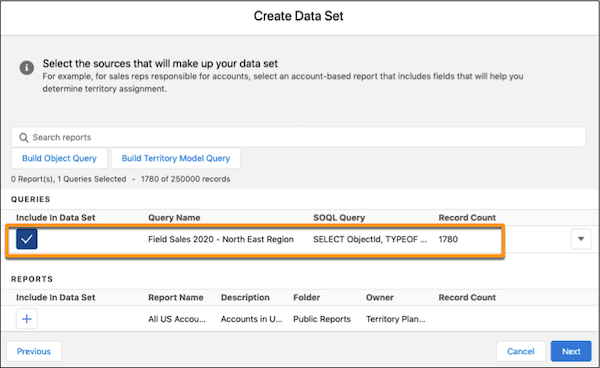Click the info icon beside the heading
The image size is (600, 368).
point(27,68)
